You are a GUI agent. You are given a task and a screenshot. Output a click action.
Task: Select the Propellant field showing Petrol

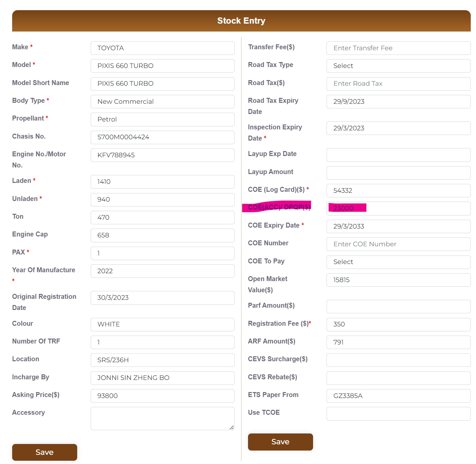click(x=162, y=119)
